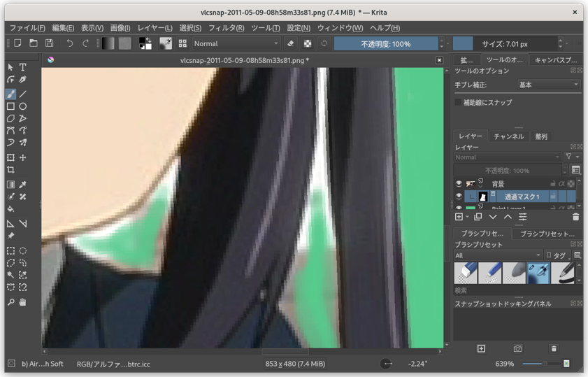The width and height of the screenshot is (588, 377).
Task: Select the Gradient tool
Action: [x=11, y=185]
